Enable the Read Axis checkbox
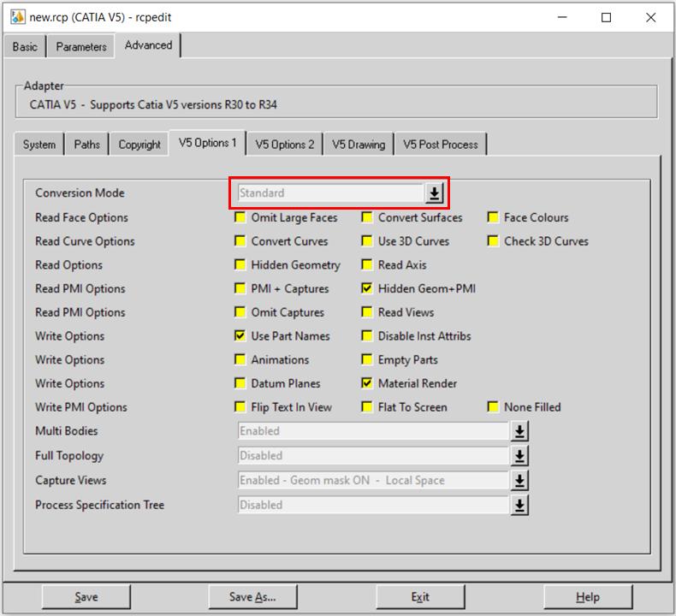676x616 pixels. tap(367, 264)
